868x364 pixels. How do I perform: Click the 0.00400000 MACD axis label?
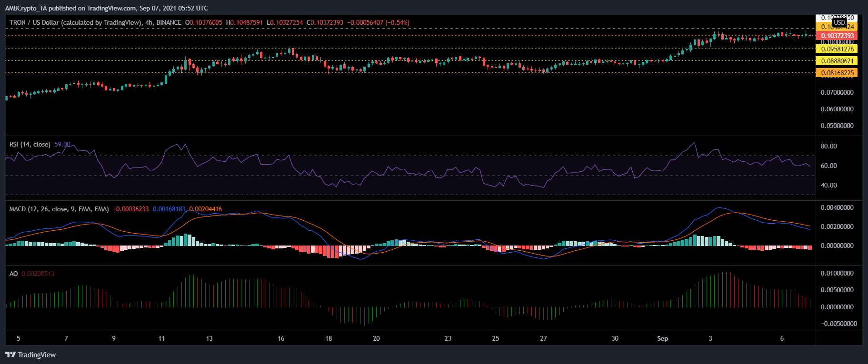pos(837,207)
